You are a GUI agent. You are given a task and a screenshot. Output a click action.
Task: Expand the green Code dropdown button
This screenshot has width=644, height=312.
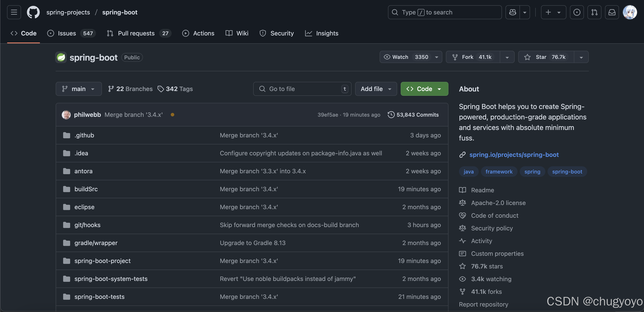[x=424, y=89]
